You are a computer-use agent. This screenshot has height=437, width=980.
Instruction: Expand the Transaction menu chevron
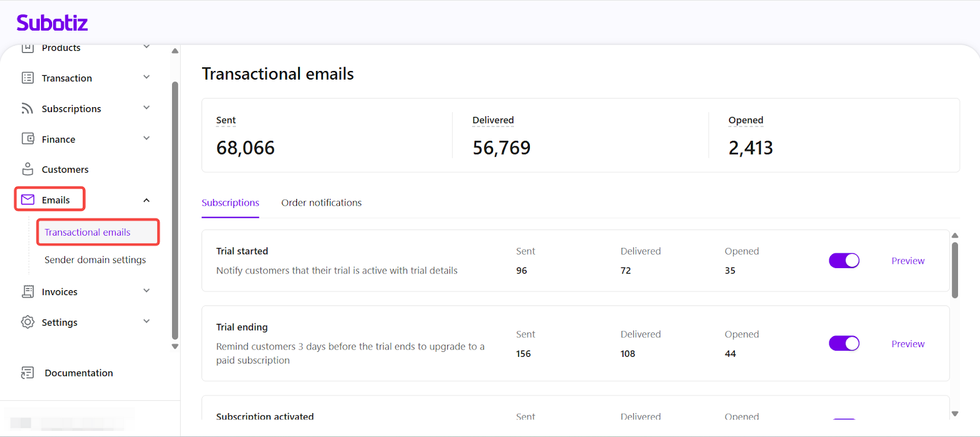tap(146, 77)
